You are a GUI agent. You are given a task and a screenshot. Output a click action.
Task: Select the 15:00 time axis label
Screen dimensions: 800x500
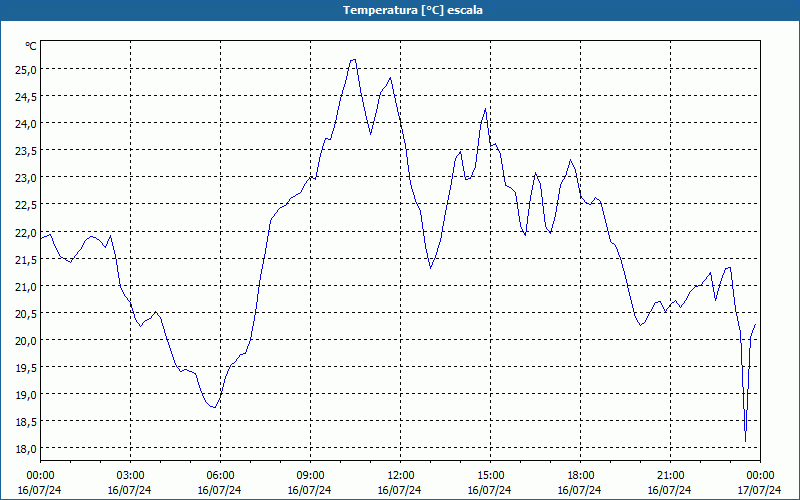490,476
